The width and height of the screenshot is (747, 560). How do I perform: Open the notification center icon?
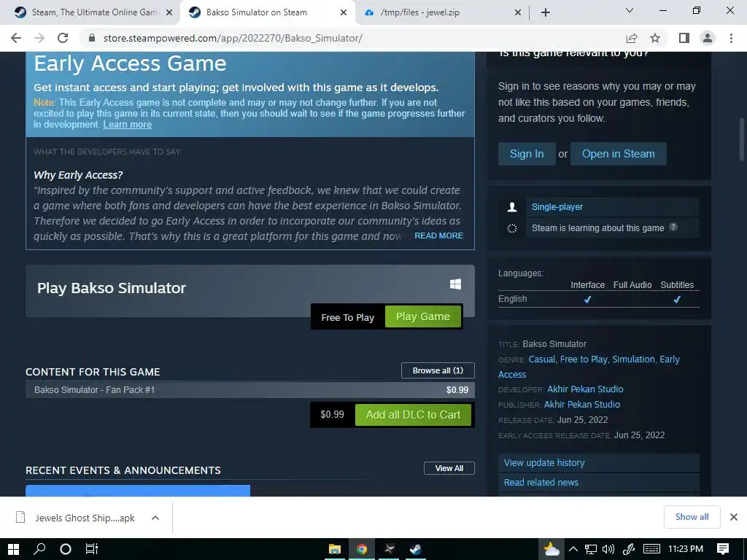tap(723, 549)
